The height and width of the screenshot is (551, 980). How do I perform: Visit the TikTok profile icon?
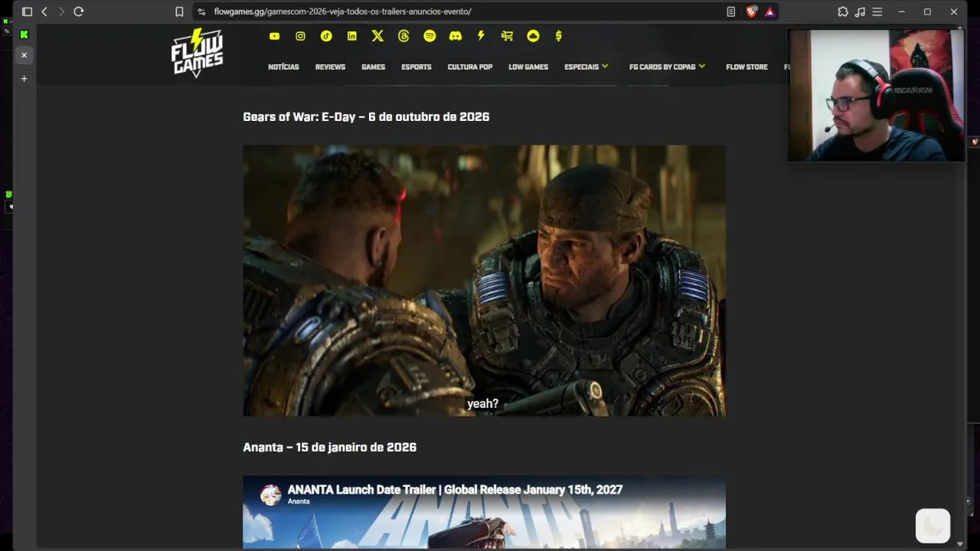[x=326, y=36]
